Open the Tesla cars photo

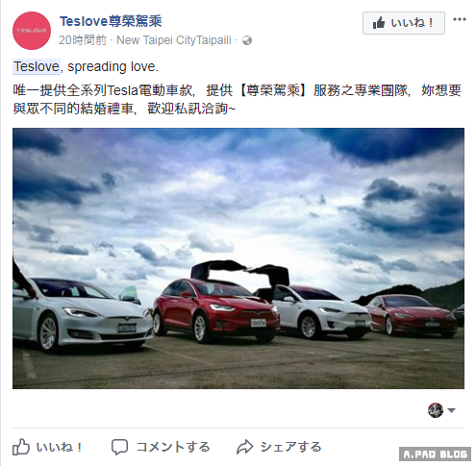(238, 258)
